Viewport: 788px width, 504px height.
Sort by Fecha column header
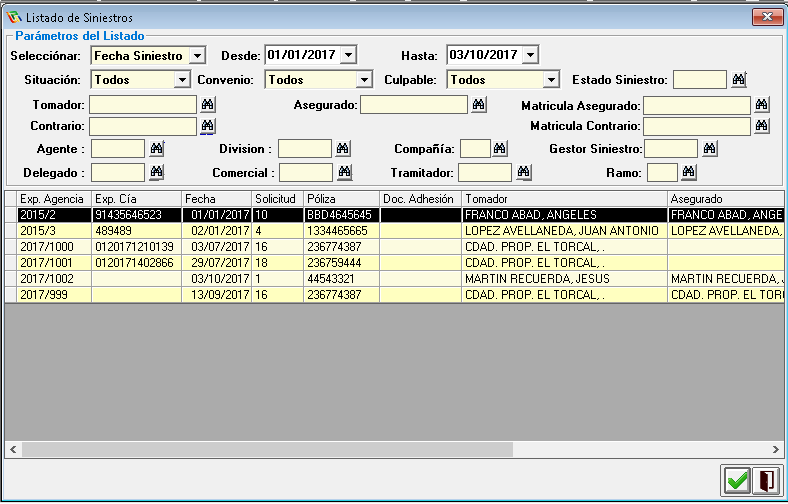pyautogui.click(x=217, y=199)
